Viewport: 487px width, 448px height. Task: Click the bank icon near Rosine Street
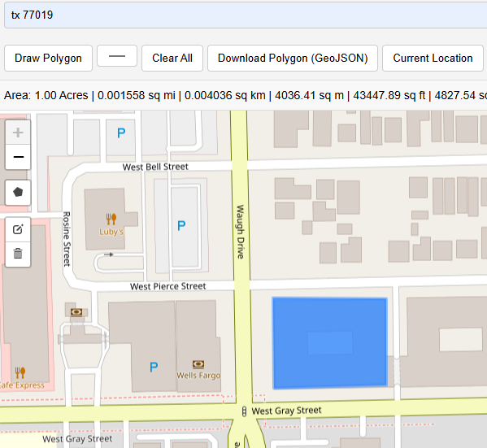(x=76, y=311)
